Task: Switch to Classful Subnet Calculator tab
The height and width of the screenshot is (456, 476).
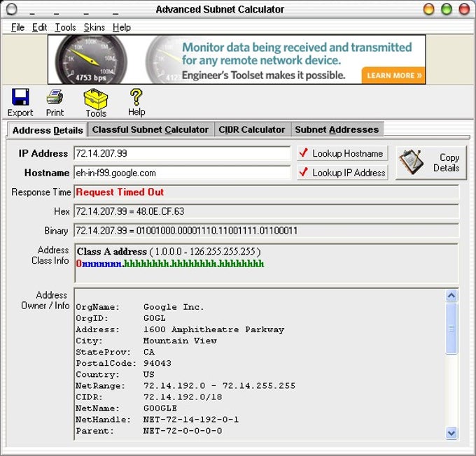Action: coord(150,129)
